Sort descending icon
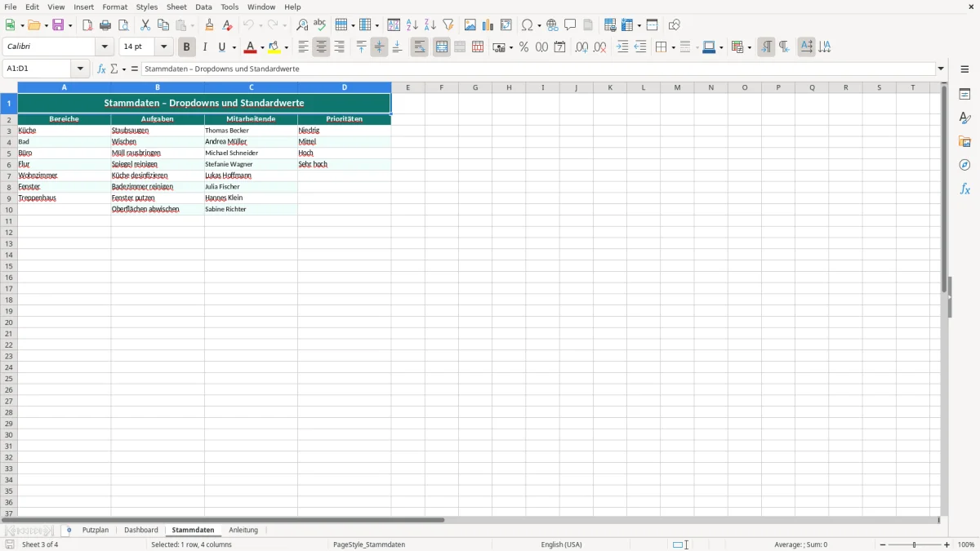 pos(430,25)
